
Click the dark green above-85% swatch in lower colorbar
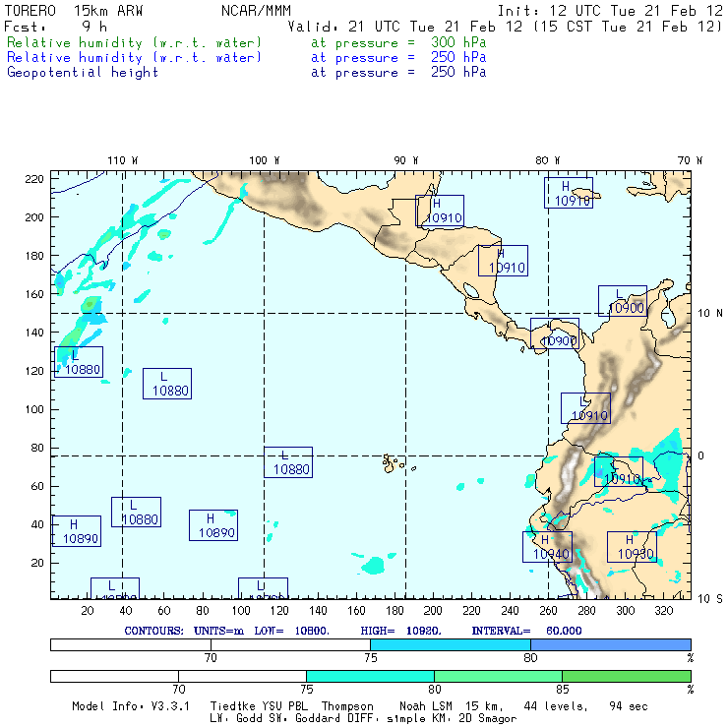coord(627,676)
